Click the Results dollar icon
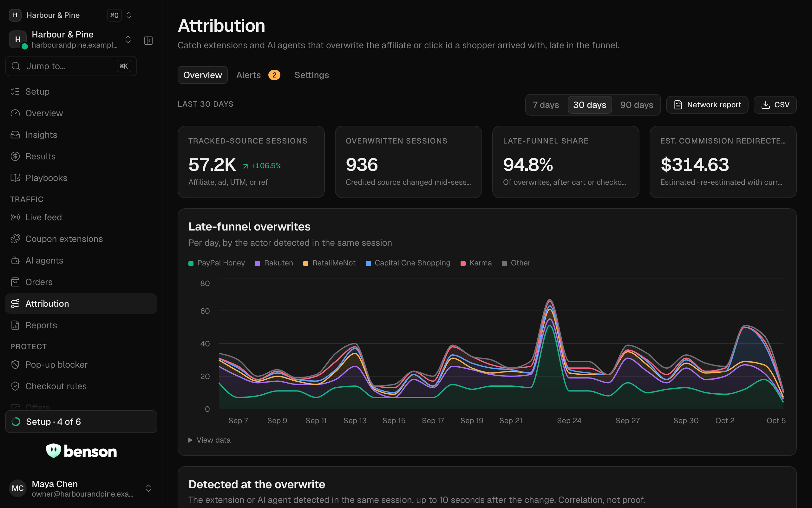Viewport: 812px width, 508px height. point(15,156)
